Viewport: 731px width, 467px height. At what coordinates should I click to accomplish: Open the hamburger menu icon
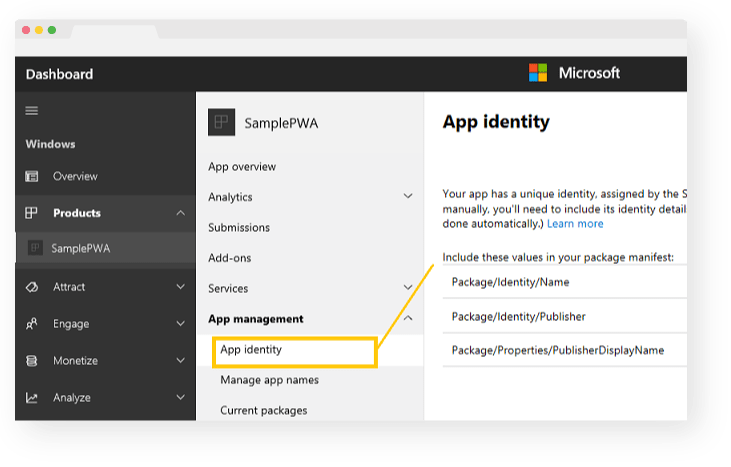[x=32, y=110]
